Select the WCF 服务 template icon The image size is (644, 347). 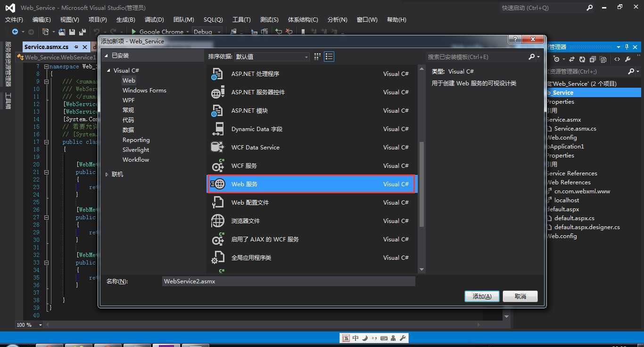pos(217,166)
